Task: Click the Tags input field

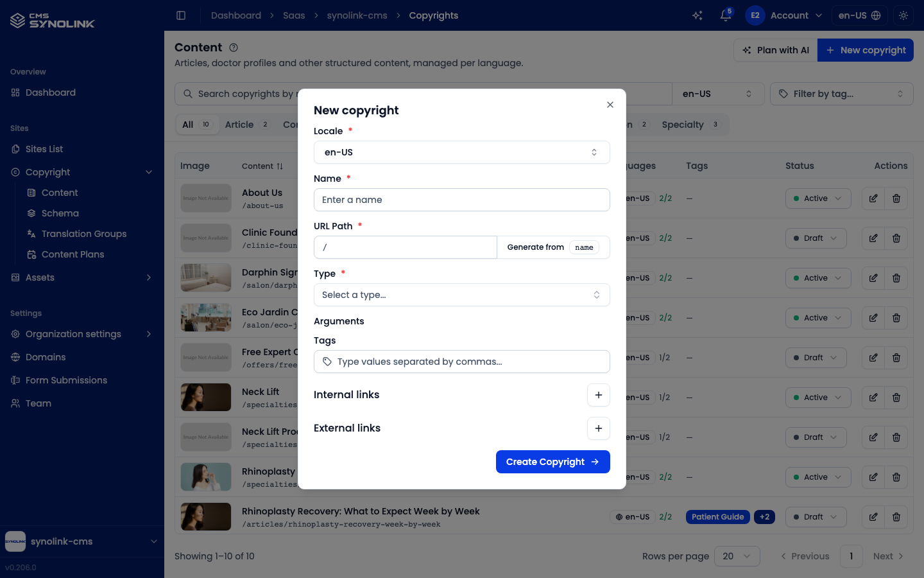Action: [462, 362]
